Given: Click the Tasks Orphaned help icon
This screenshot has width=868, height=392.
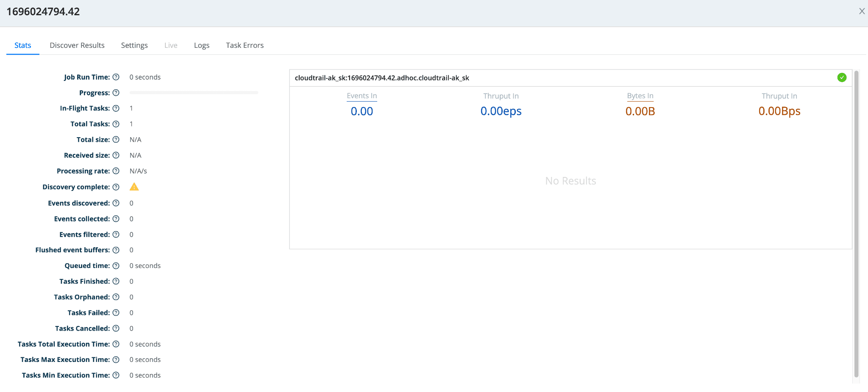Looking at the screenshot, I should (116, 297).
